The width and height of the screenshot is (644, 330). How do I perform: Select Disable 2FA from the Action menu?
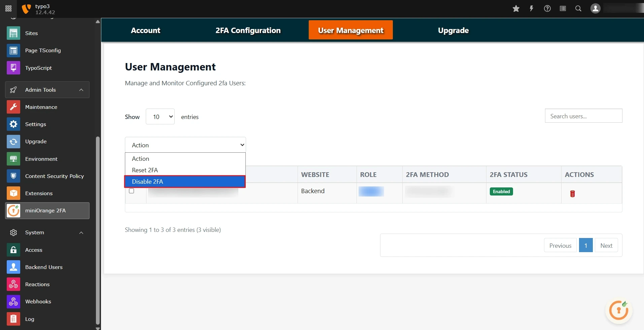[x=185, y=181]
